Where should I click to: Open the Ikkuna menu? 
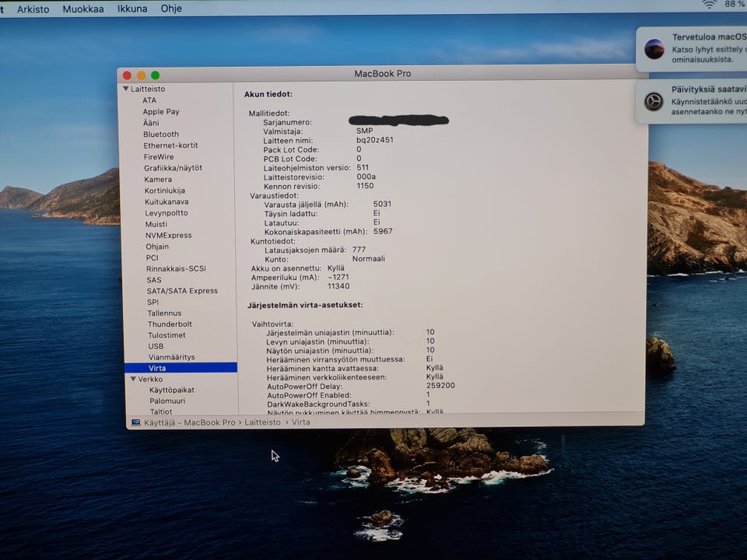tap(132, 9)
